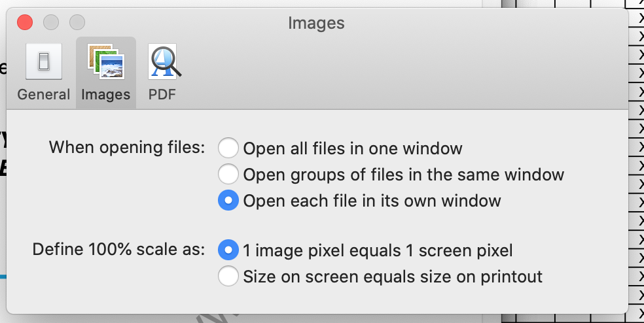This screenshot has width=644, height=323.
Task: Switch to the General tab label
Action: (x=43, y=94)
